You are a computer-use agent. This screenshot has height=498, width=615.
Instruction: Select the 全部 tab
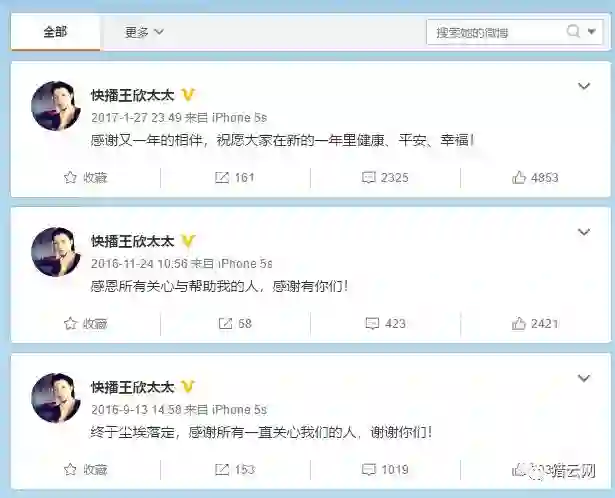55,31
